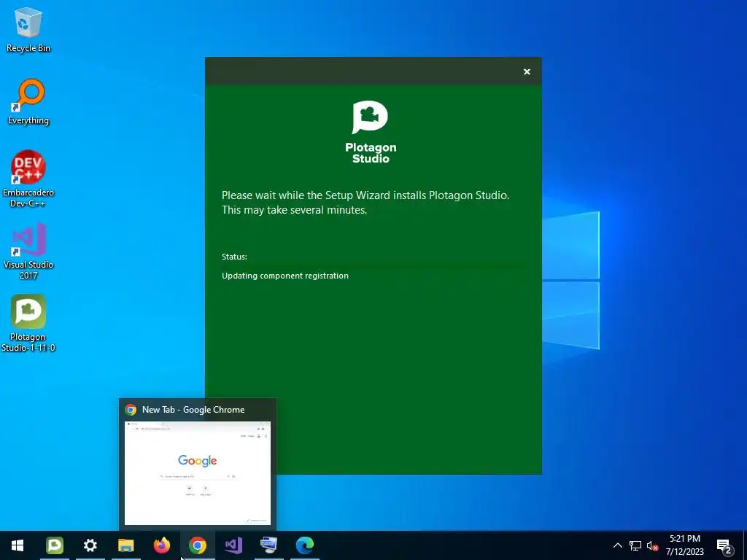The image size is (747, 560).
Task: Switch to Plotagon installer in taskbar
Action: coord(54,545)
